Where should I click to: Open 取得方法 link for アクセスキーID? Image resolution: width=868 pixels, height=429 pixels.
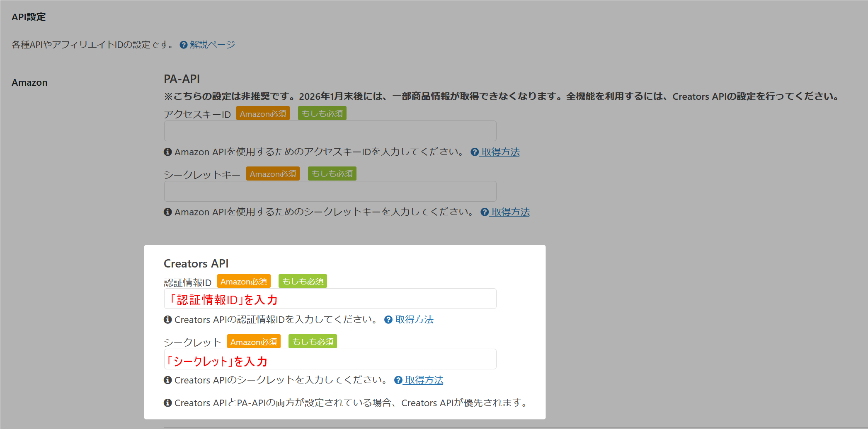(x=500, y=152)
